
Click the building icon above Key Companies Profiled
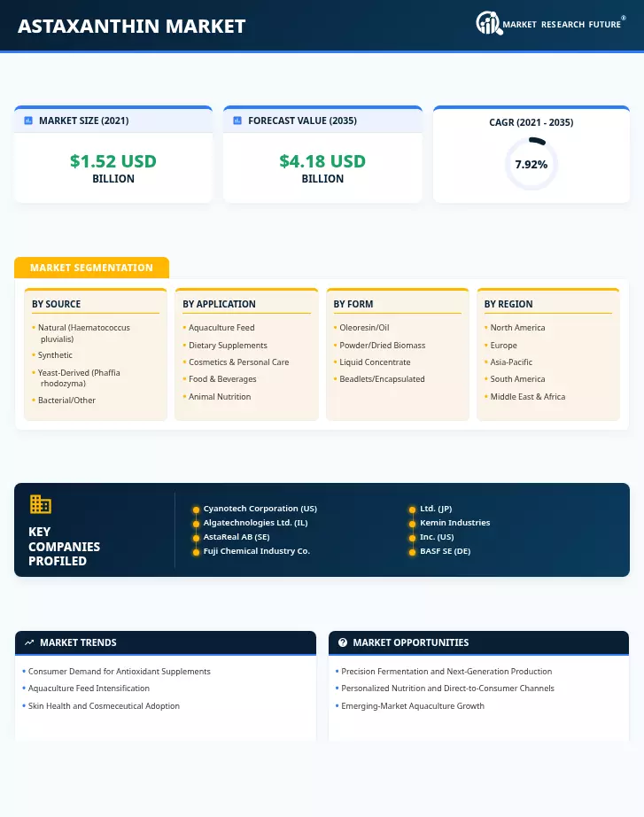(x=40, y=504)
